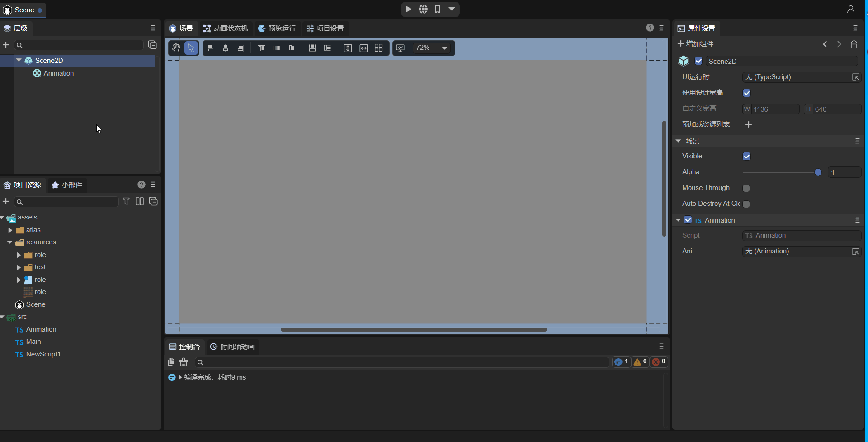Click the 增加组件 button
Screen dimensions: 868x442
pyautogui.click(x=695, y=44)
